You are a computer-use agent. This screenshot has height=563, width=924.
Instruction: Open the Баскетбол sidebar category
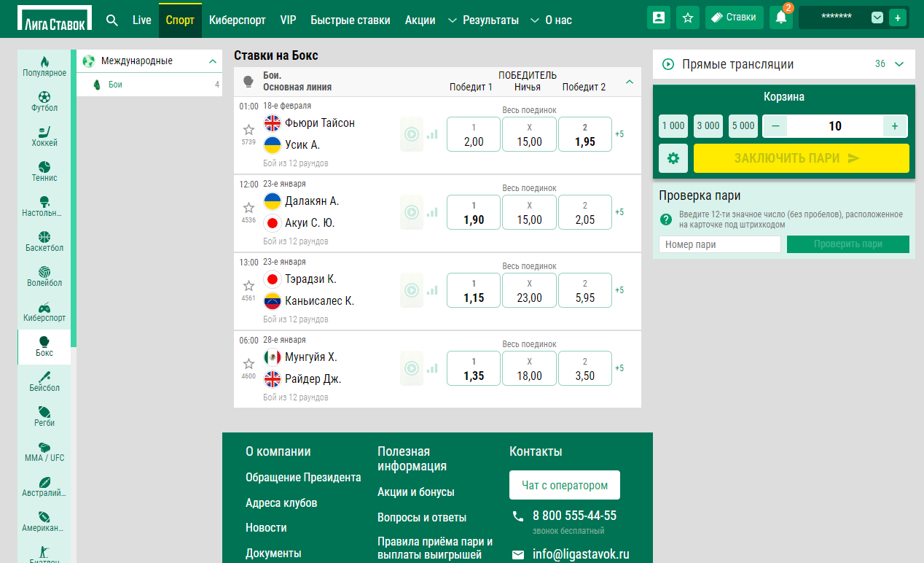[44, 242]
